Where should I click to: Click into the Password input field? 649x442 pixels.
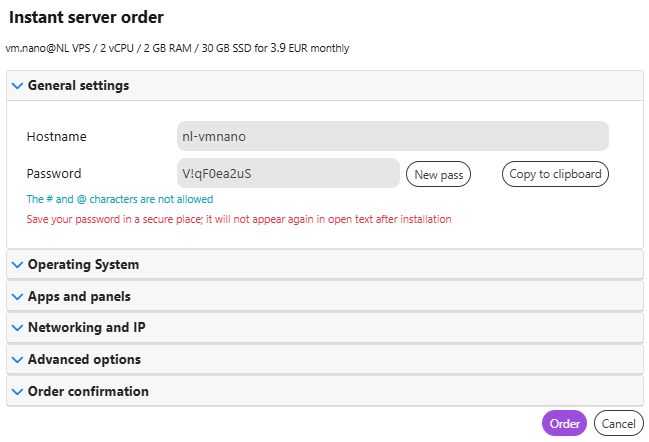(x=288, y=173)
